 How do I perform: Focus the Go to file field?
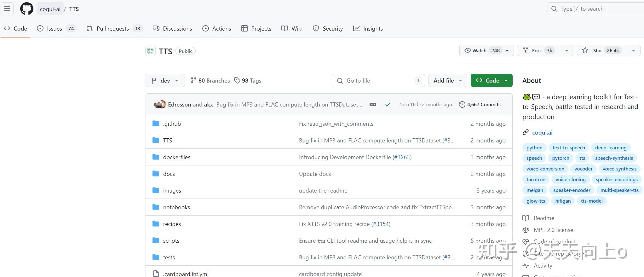378,81
